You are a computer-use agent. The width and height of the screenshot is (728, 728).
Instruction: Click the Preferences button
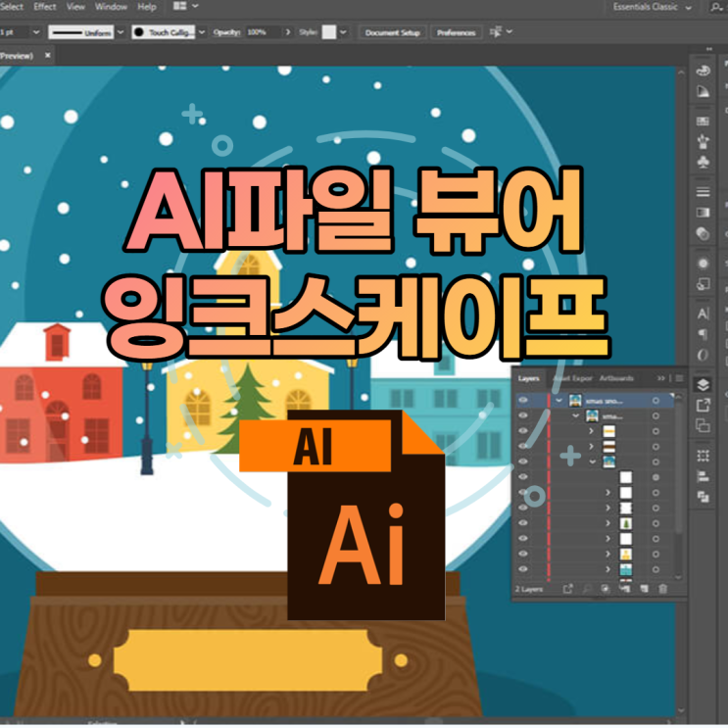tap(456, 32)
